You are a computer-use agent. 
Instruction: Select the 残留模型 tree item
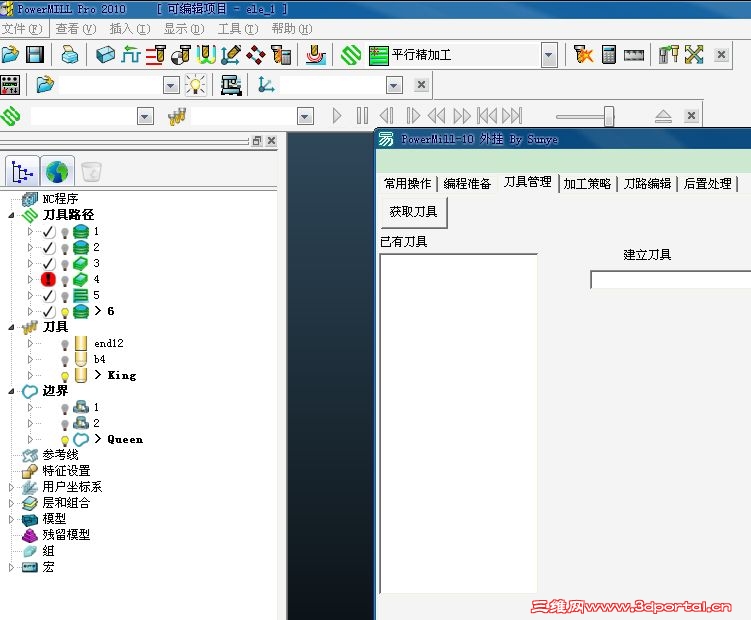click(67, 535)
